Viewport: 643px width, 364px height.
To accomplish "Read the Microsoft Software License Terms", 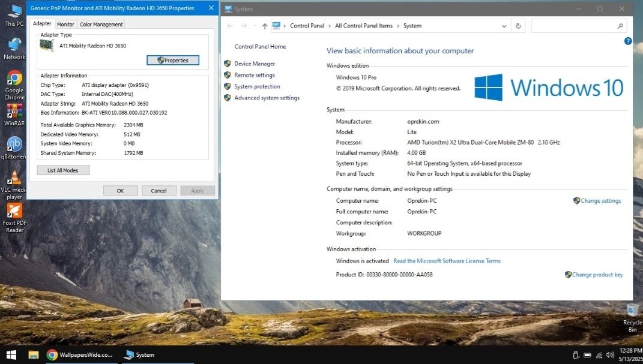I will (x=447, y=261).
